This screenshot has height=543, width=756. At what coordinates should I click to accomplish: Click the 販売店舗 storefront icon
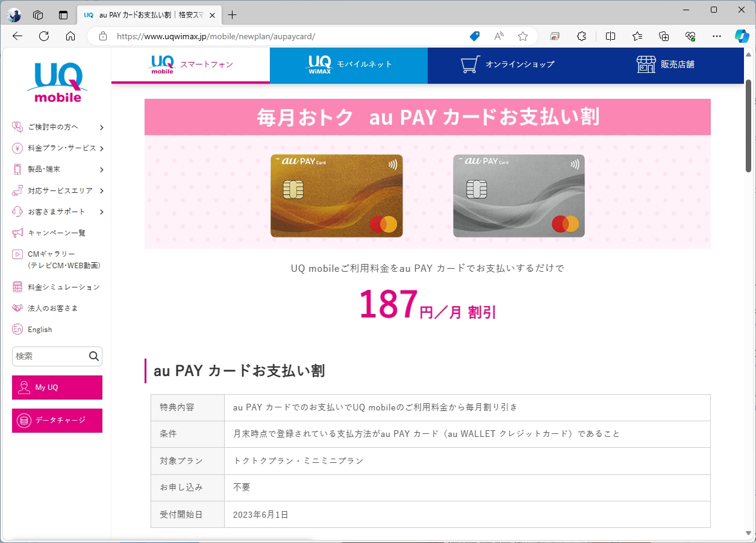tap(646, 64)
